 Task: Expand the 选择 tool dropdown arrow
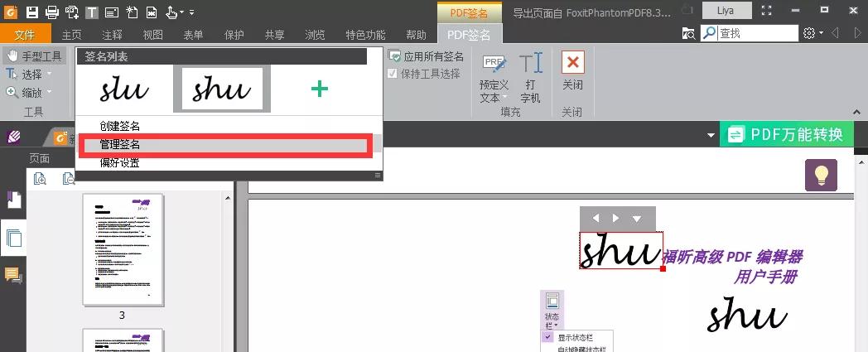tap(49, 74)
